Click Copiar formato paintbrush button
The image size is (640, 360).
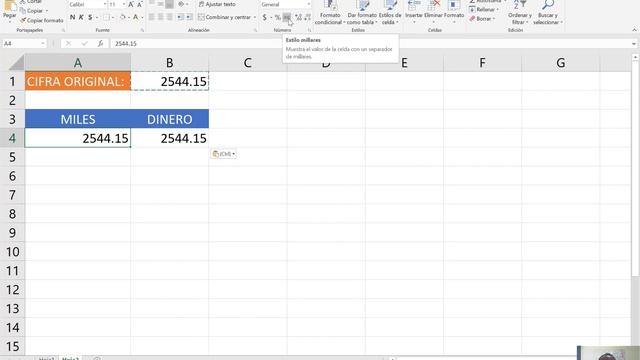(x=42, y=20)
